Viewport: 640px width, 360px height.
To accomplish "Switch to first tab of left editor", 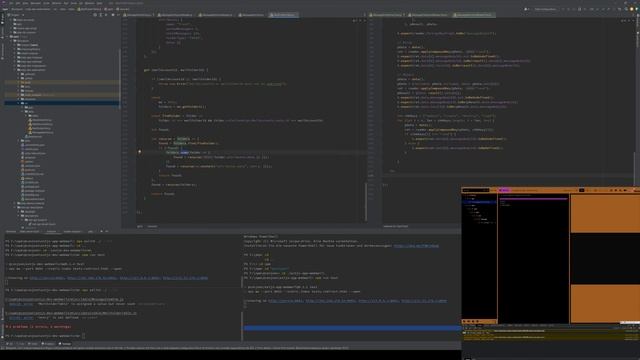I will coord(139,15).
